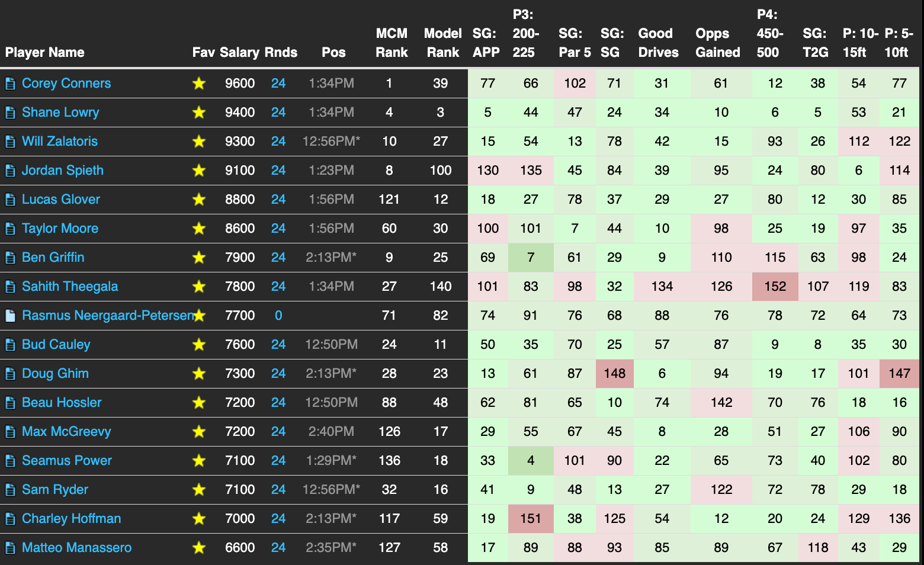The height and width of the screenshot is (565, 924).
Task: Open Charley Hoffman player link
Action: tap(71, 519)
